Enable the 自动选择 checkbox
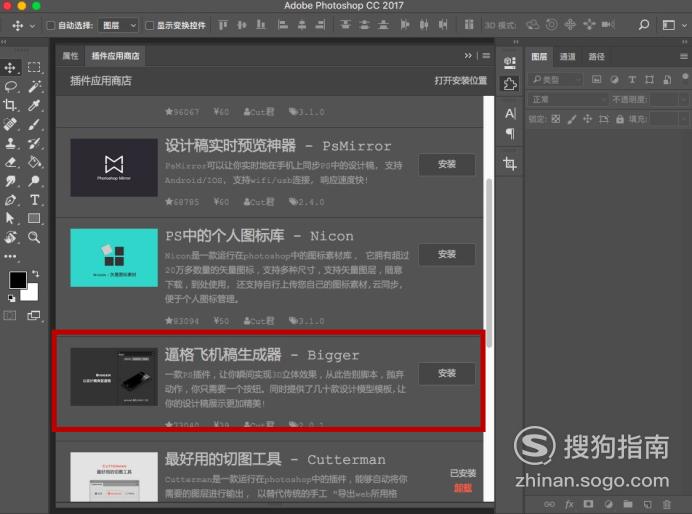 click(x=51, y=26)
